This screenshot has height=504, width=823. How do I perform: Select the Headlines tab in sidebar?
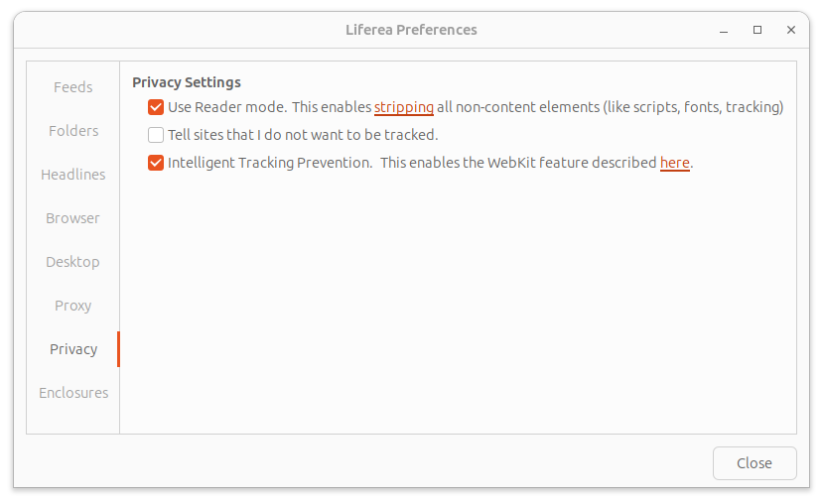pyautogui.click(x=73, y=175)
